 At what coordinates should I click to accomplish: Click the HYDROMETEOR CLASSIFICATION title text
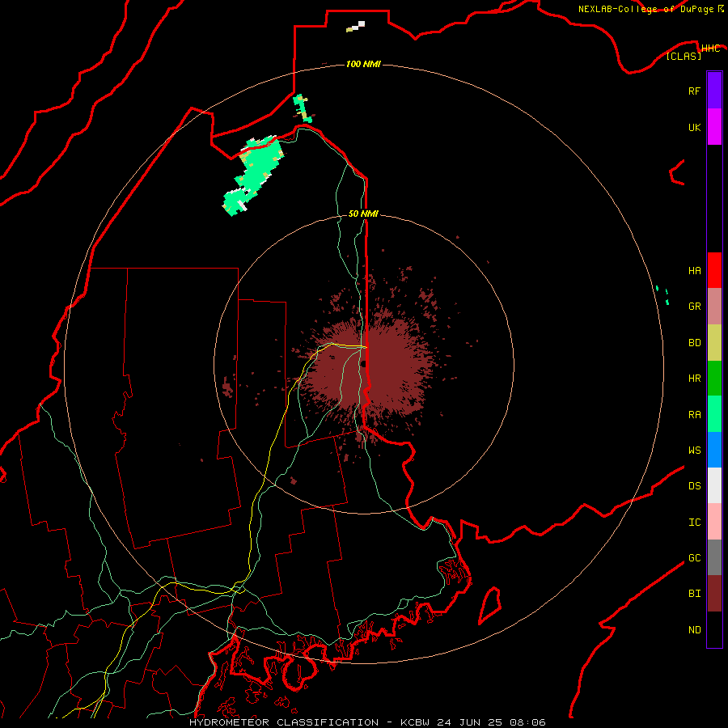point(284,722)
